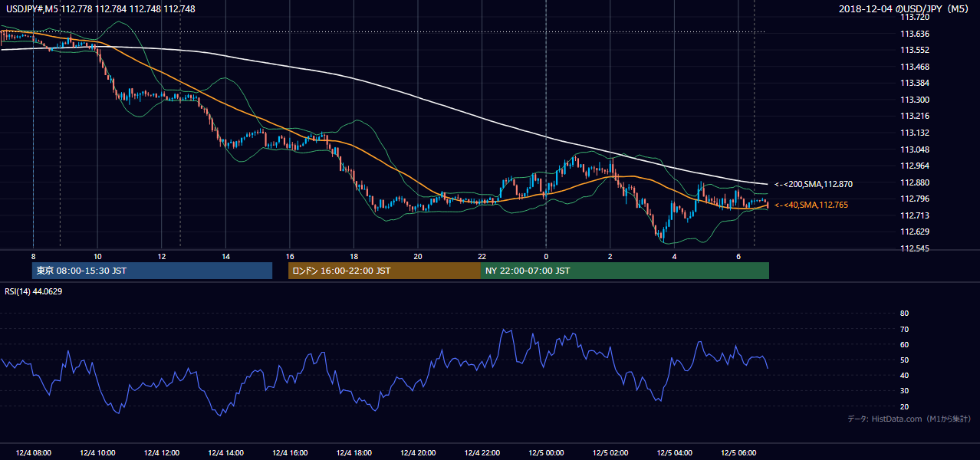This screenshot has height=460, width=980.
Task: Click hour label 10 under the price chart
Action: click(97, 256)
